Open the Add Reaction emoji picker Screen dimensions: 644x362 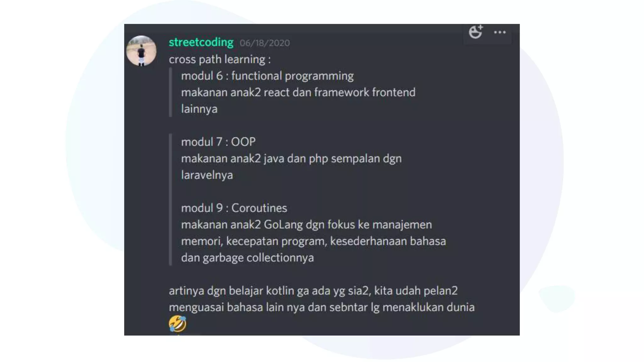[475, 32]
